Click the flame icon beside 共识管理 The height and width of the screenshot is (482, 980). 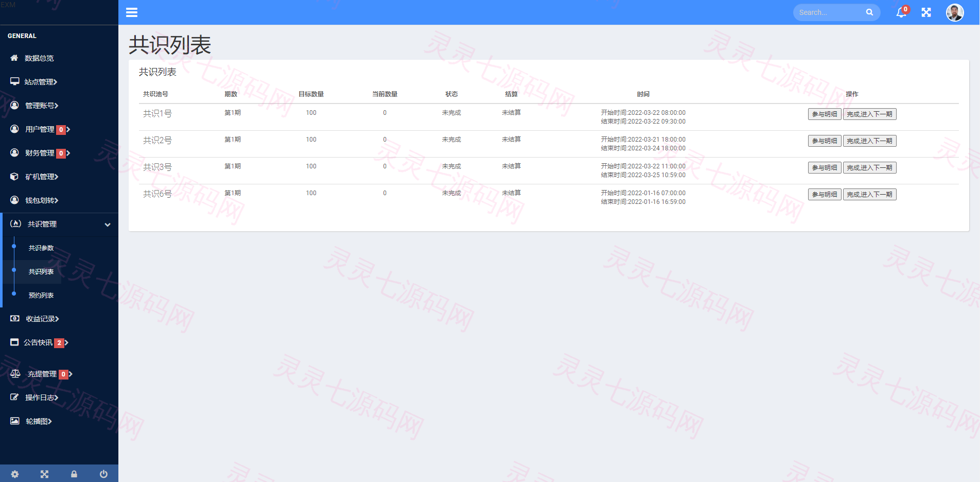16,223
